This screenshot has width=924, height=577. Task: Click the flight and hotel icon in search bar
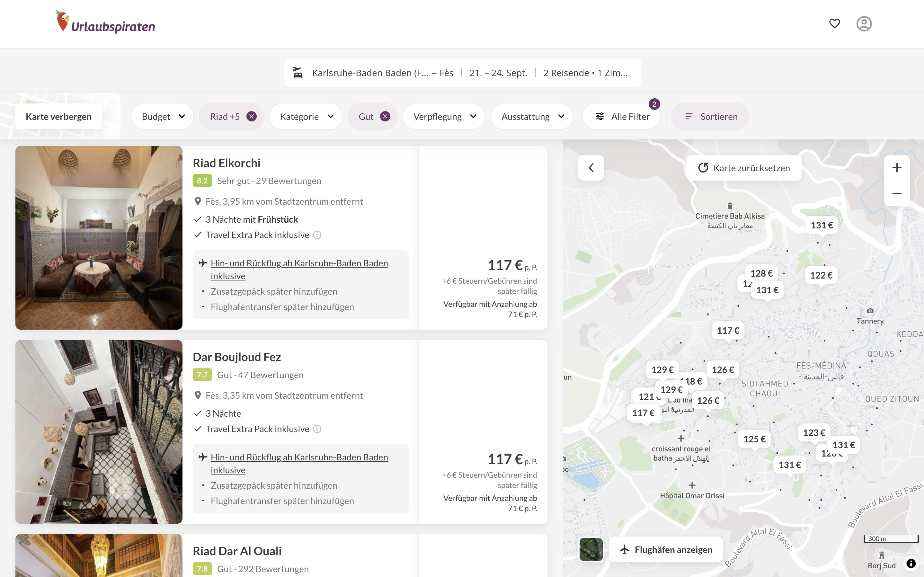click(x=298, y=73)
